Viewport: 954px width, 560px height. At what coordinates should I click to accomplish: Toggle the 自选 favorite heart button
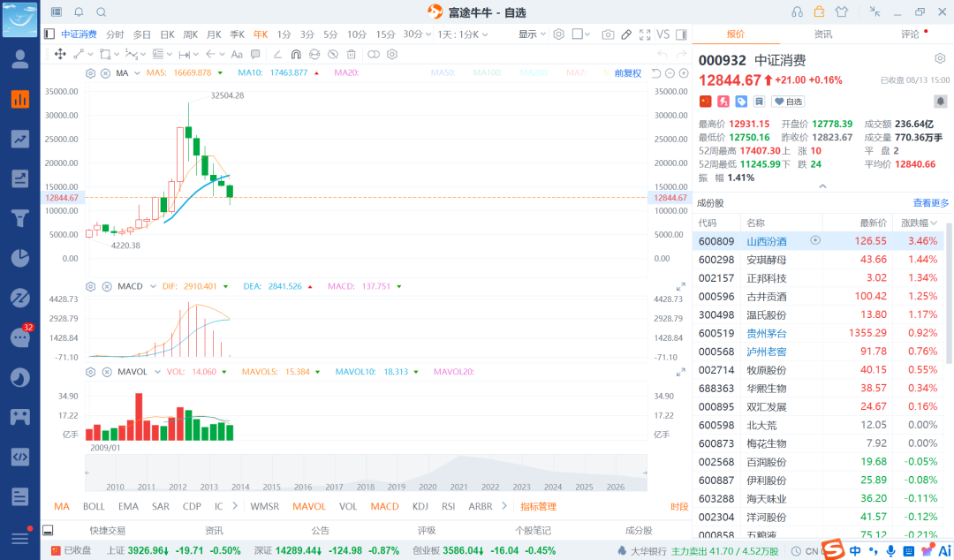789,102
